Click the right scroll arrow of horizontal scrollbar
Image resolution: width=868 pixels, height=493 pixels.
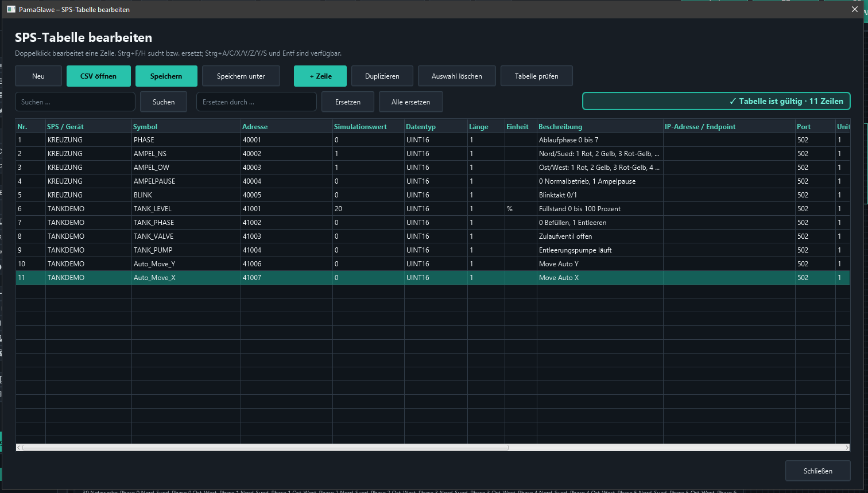pos(847,448)
